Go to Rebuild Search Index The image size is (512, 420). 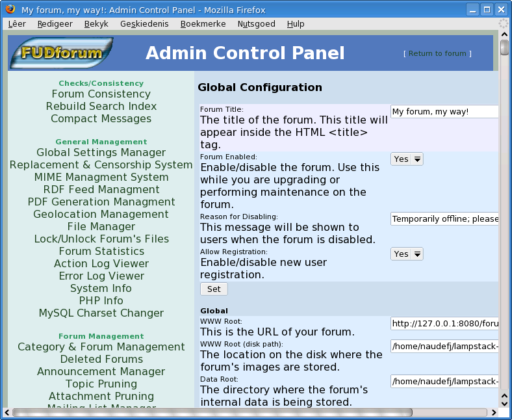(x=101, y=106)
